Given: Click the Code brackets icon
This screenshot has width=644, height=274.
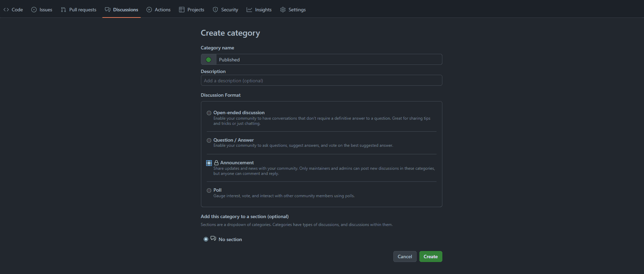Looking at the screenshot, I should click(x=6, y=10).
